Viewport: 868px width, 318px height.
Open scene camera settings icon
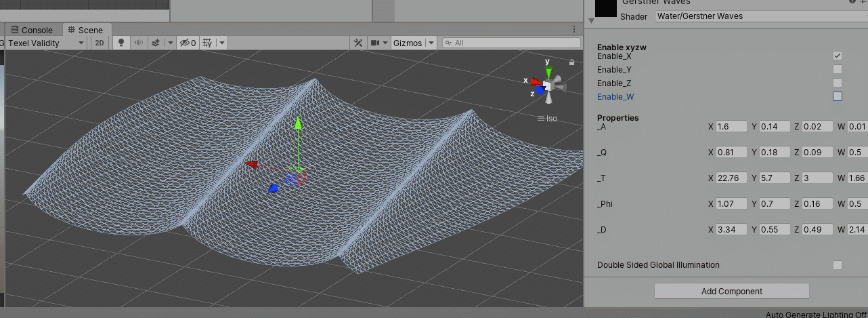pyautogui.click(x=376, y=43)
